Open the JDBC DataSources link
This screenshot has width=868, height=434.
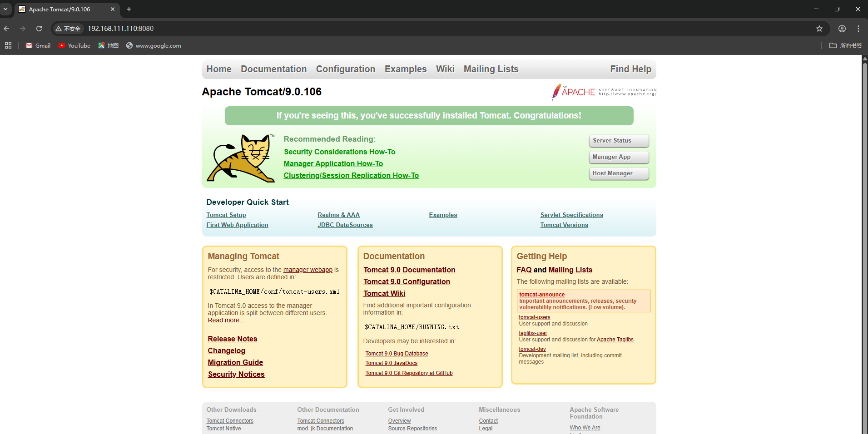pos(345,225)
